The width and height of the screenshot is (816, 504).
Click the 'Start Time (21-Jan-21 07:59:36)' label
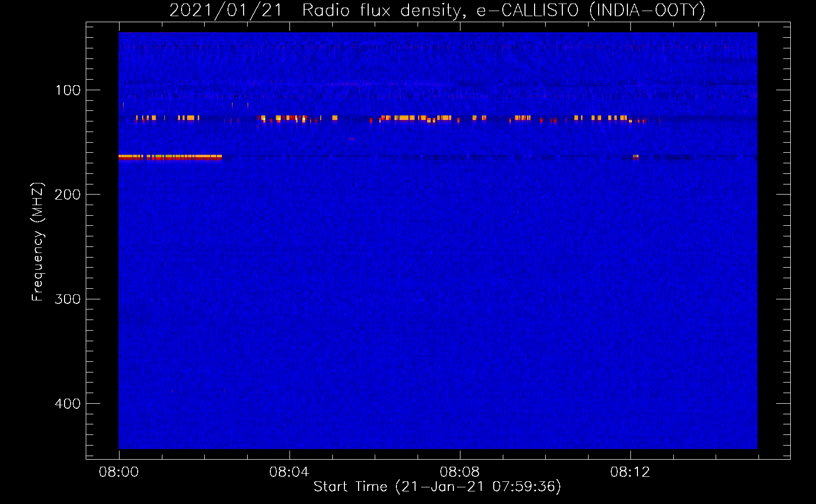click(x=437, y=487)
